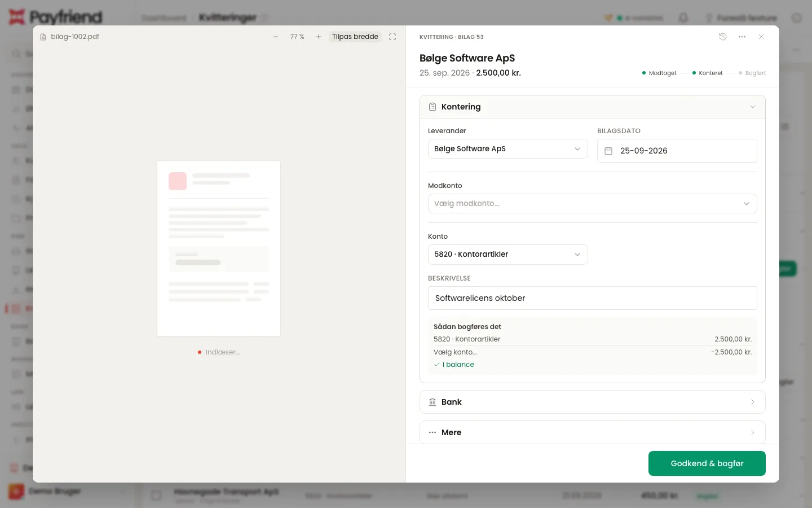The width and height of the screenshot is (812, 508).
Task: Close the receipt dialog
Action: tap(761, 37)
